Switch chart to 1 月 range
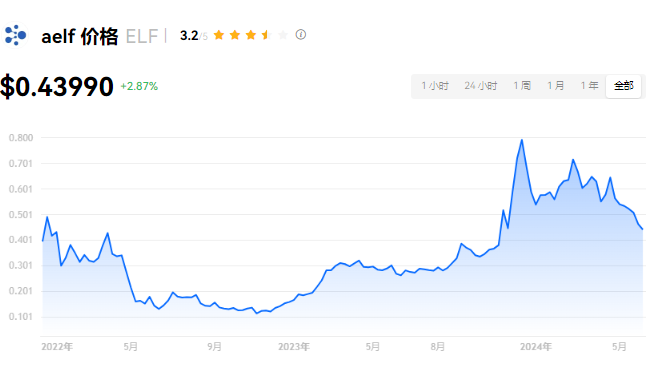Image resolution: width=655 pixels, height=372 pixels. click(x=556, y=86)
